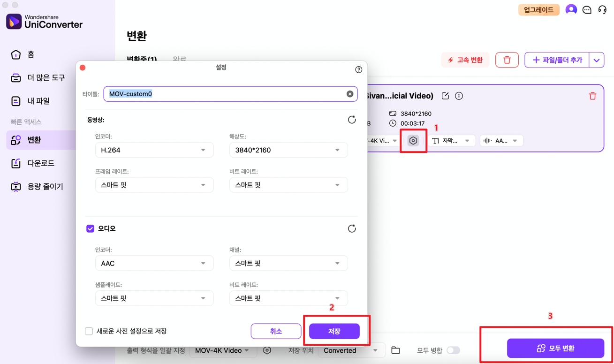Click the UniConverter logo
614x364 pixels.
tap(45, 22)
